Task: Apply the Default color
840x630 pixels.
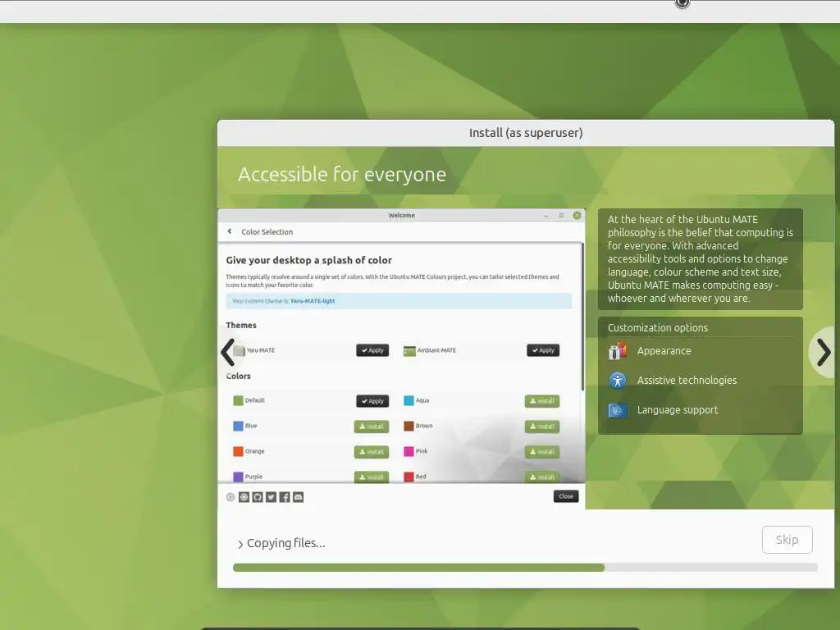Action: (372, 400)
